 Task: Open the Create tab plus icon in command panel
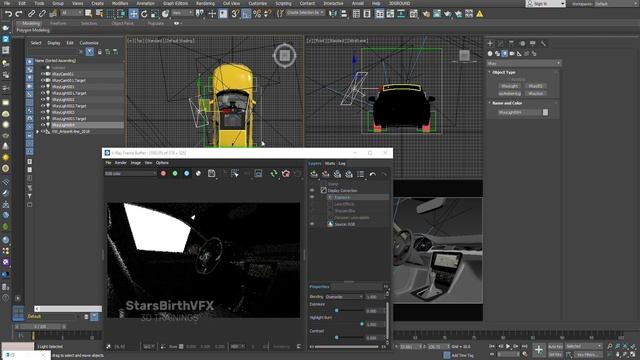click(x=490, y=43)
